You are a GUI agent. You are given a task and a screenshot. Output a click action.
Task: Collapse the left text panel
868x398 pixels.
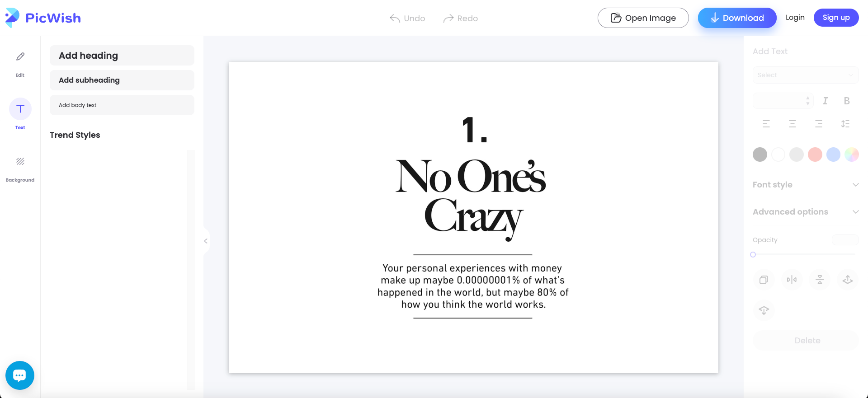206,241
